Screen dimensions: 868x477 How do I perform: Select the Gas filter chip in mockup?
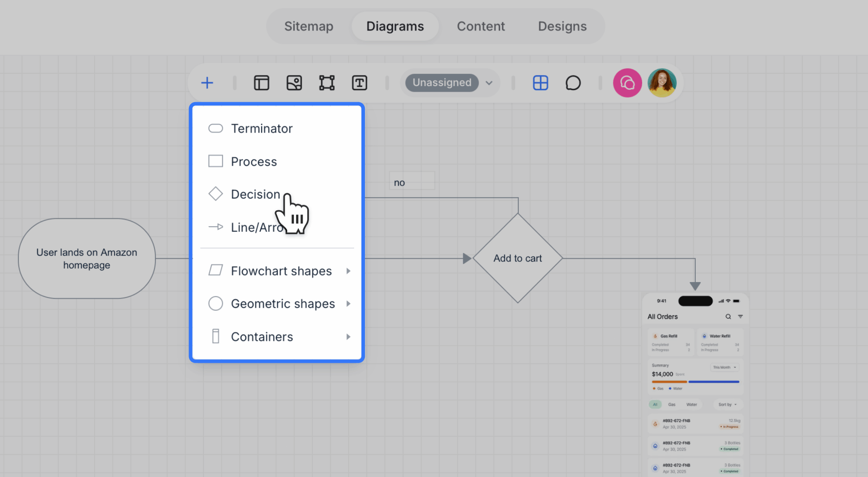672,404
